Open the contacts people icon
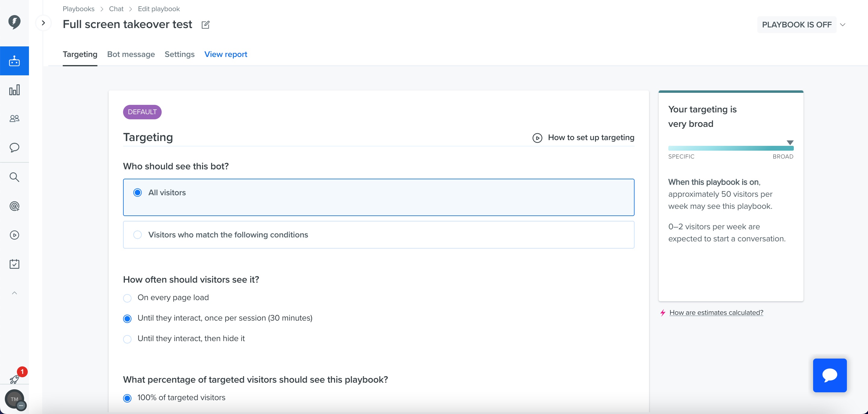 point(14,118)
